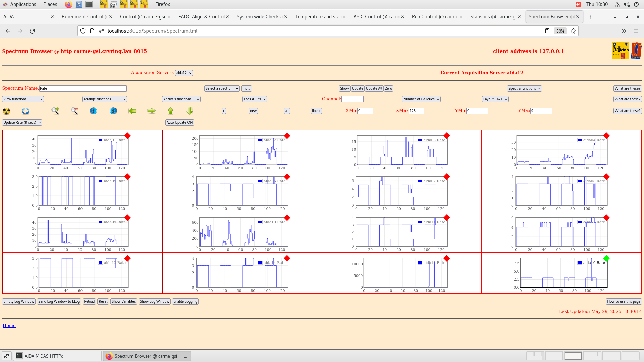Viewport: 644px width, 362px height.
Task: Open the Midas logo link
Action: [x=621, y=50]
